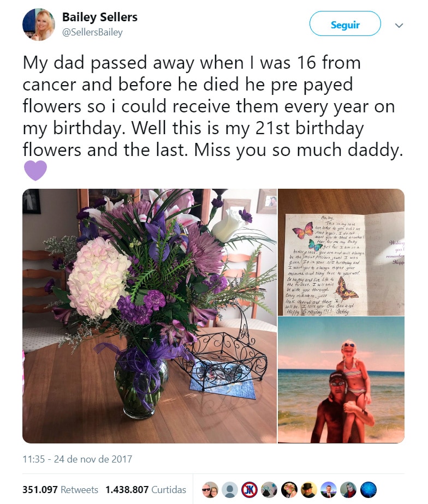Open the suited man liker avatar
The width and height of the screenshot is (428, 504).
click(329, 490)
